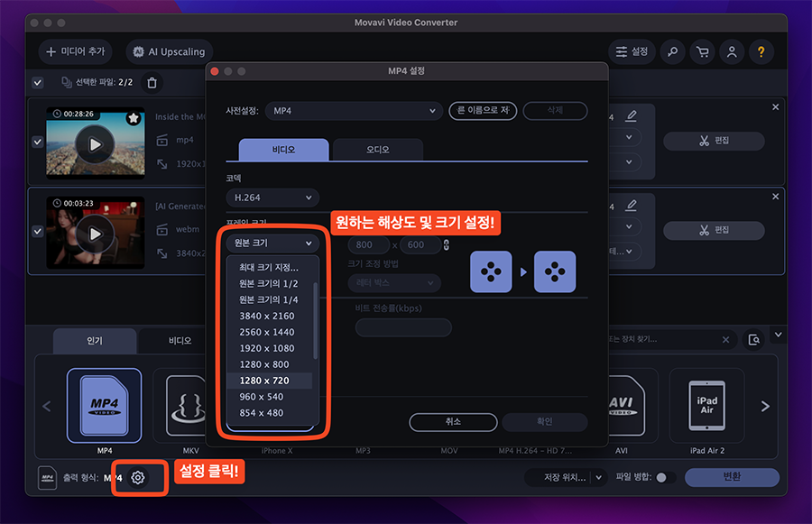
Task: Click the 취소 cancel button
Action: point(453,422)
